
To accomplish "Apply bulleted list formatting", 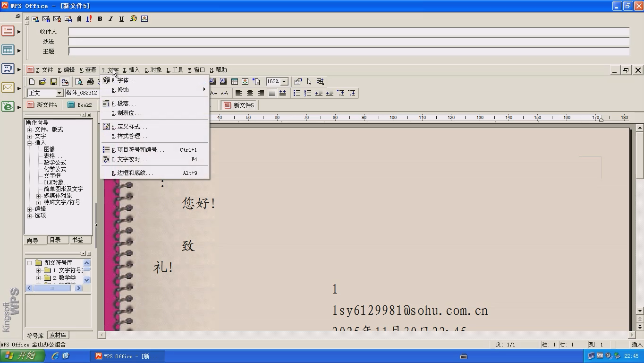I will click(297, 93).
